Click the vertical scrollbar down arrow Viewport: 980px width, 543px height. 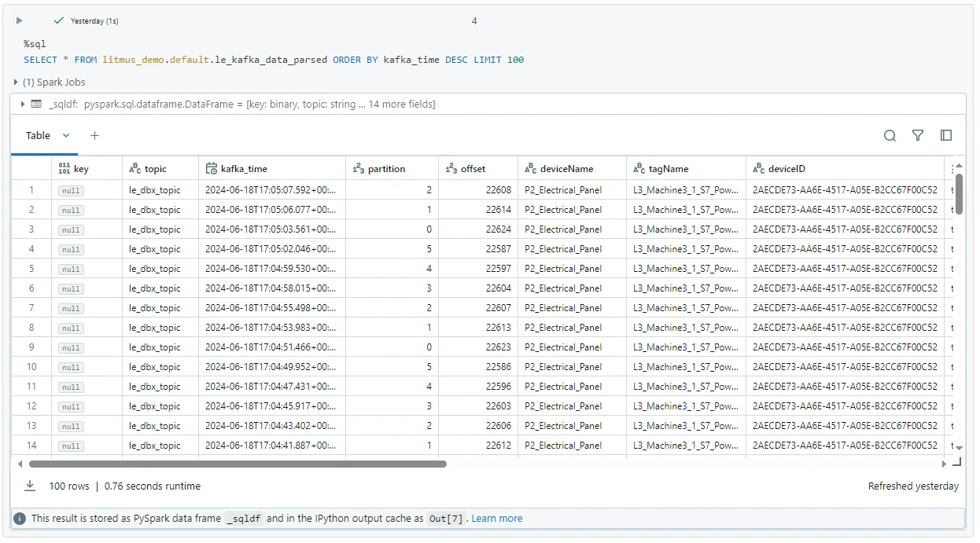(959, 446)
